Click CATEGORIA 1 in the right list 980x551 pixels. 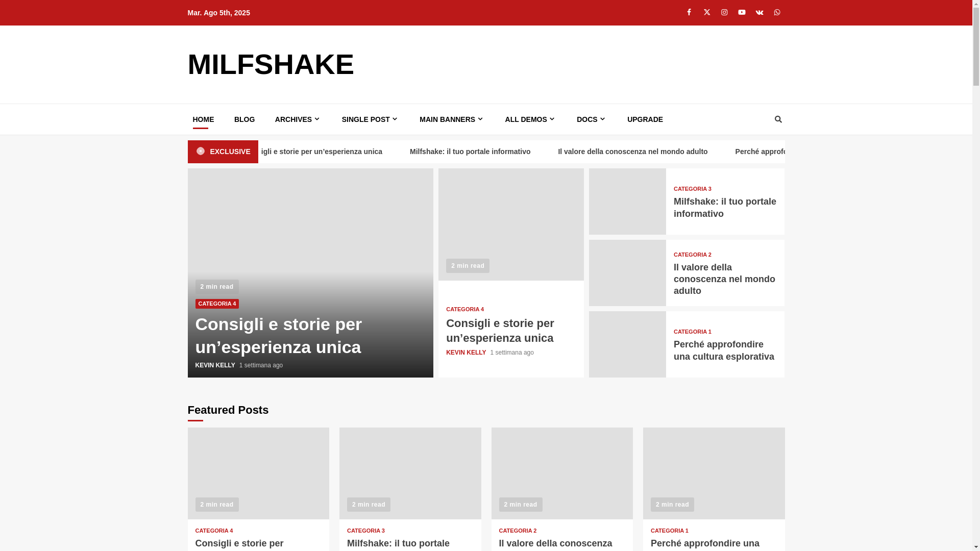(x=693, y=332)
